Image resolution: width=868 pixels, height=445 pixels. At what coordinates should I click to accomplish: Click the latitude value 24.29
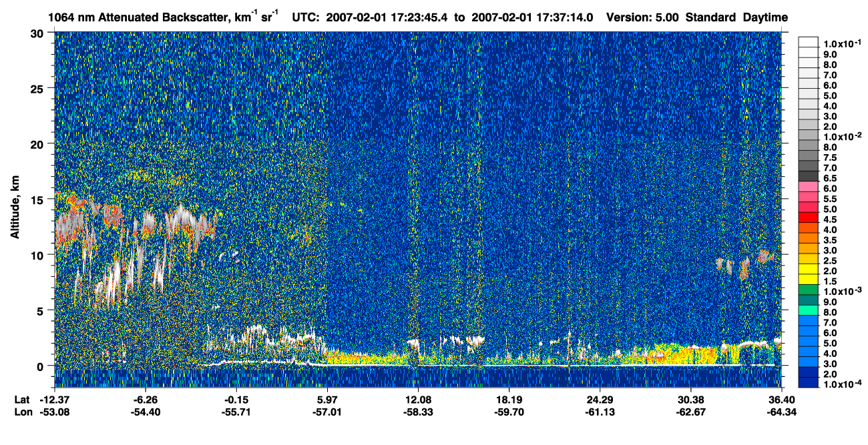(x=600, y=400)
